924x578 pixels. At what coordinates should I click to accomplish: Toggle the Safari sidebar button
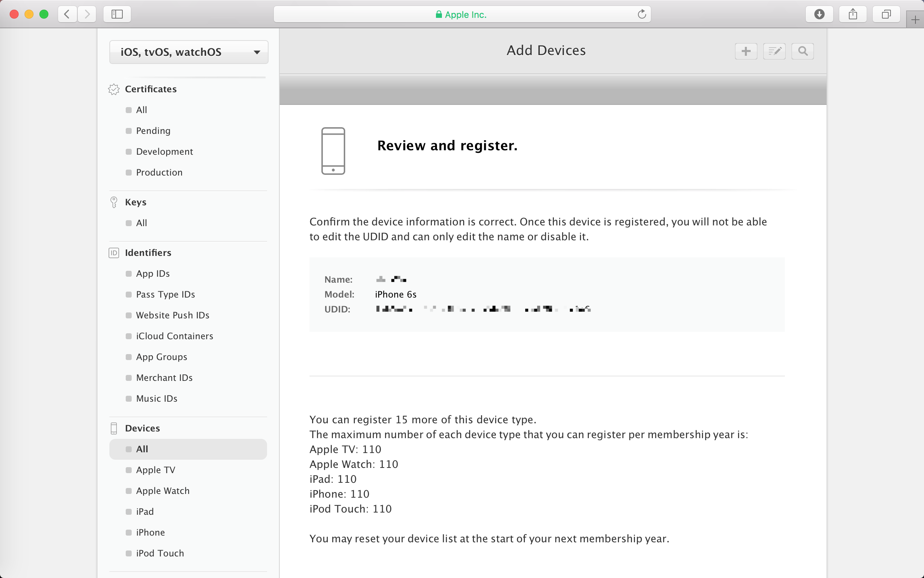click(x=117, y=15)
